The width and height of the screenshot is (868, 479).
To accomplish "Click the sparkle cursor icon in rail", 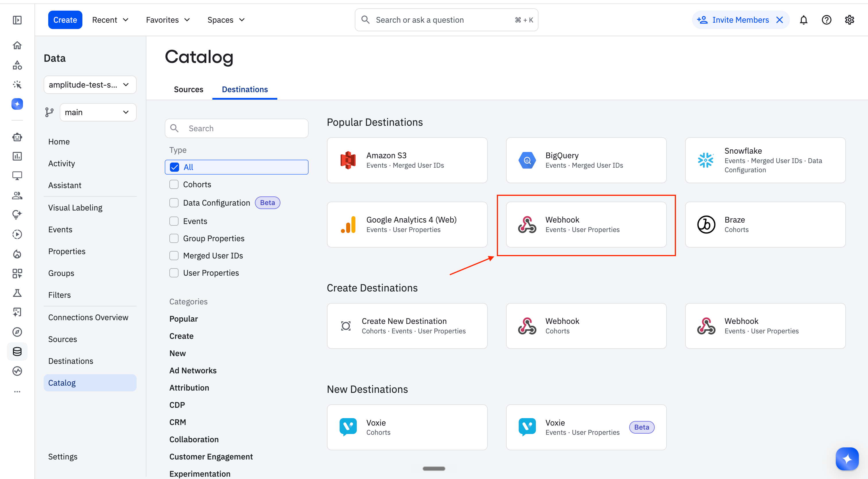I will coord(17,84).
